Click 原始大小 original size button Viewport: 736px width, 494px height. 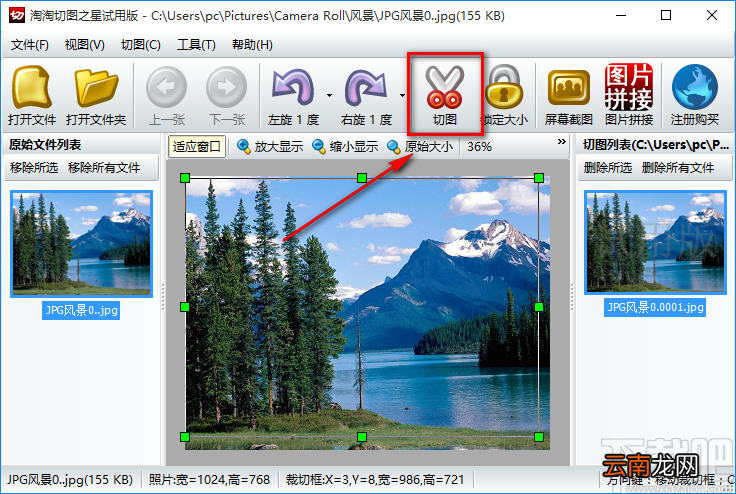(x=420, y=147)
